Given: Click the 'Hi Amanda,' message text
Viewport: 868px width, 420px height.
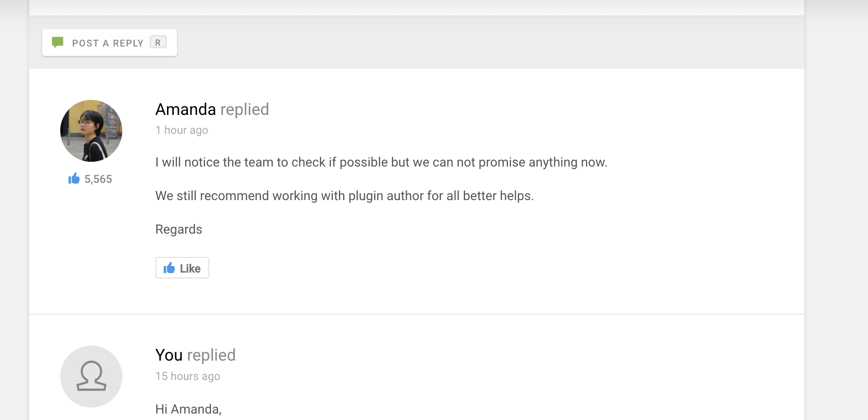Looking at the screenshot, I should coord(189,409).
